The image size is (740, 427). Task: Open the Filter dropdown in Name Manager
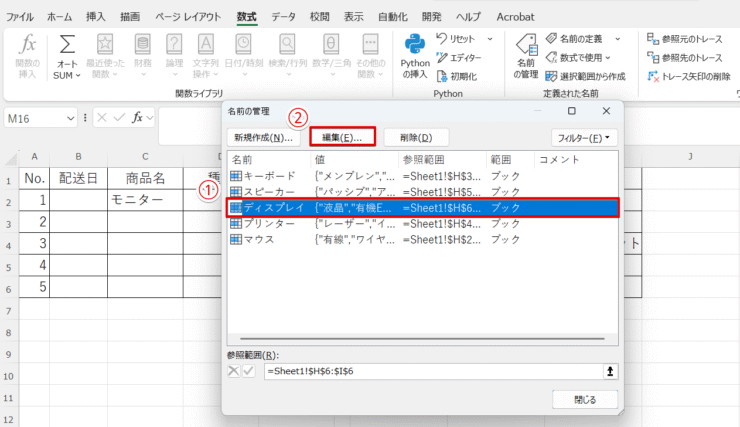pyautogui.click(x=584, y=137)
